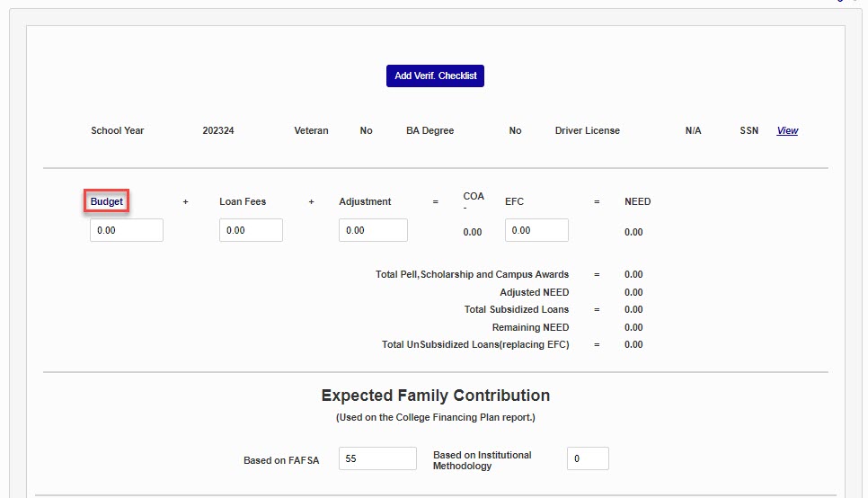Click the Expected Family Contribution heading
The width and height of the screenshot is (868, 498).
[435, 396]
